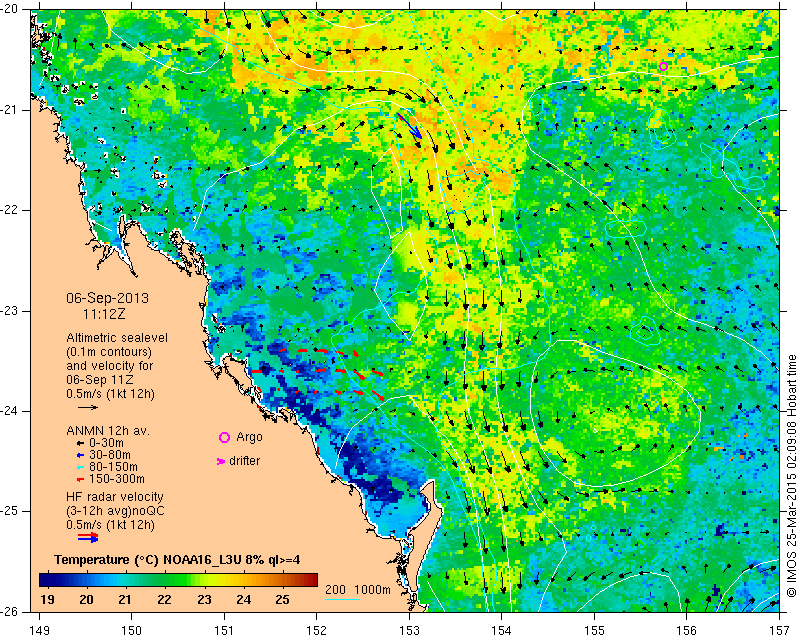Click the cyan 80-150m ANMN legend arrow
The width and height of the screenshot is (800, 640).
pos(80,467)
